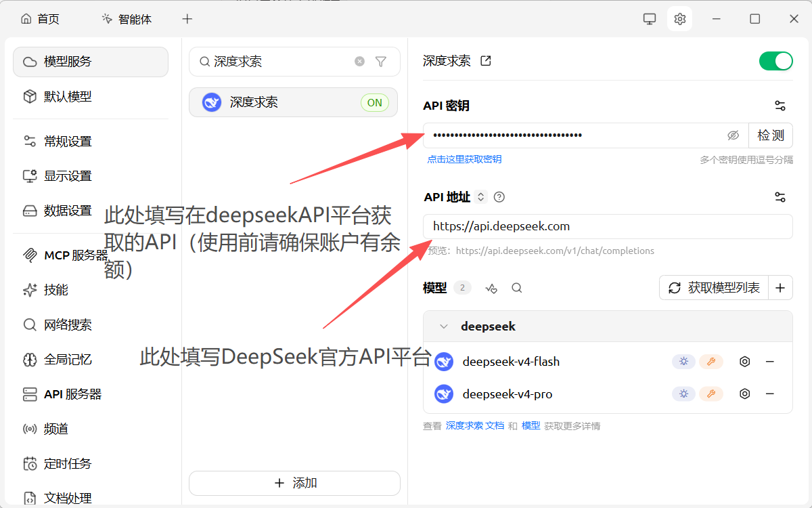Open the 首页 home tab
Image resolution: width=812 pixels, height=508 pixels.
(x=41, y=19)
